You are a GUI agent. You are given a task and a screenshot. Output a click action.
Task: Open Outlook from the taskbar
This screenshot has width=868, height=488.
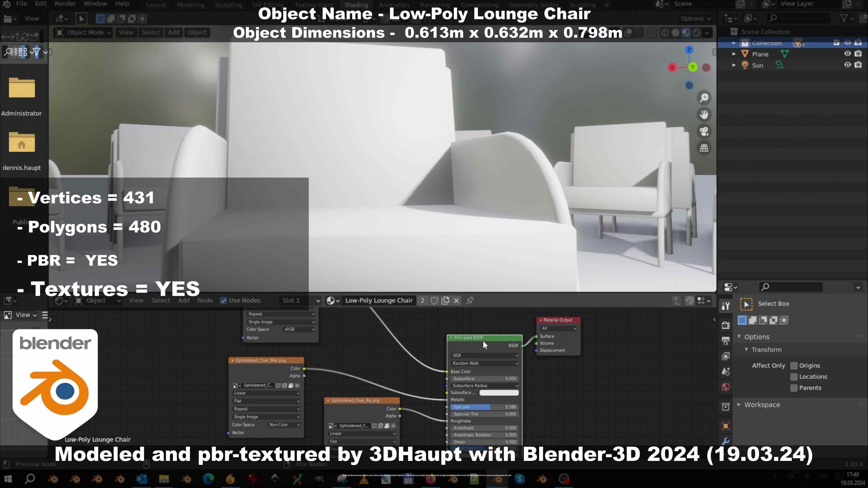pos(142,479)
